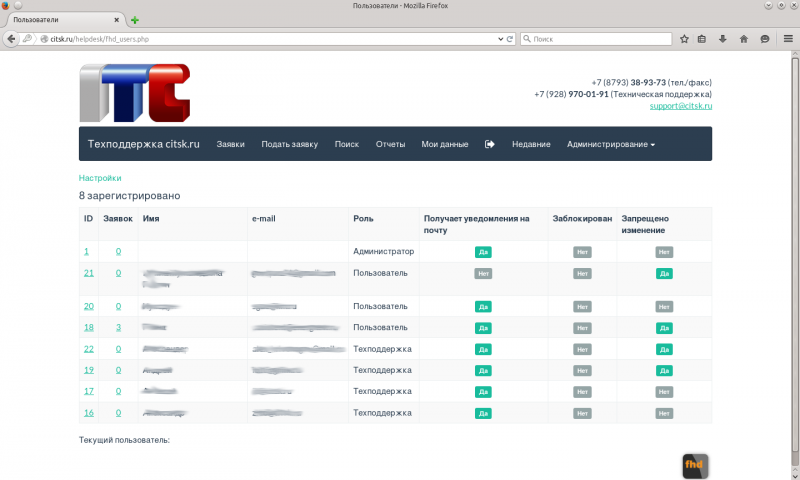
Task: Click the 8 зарегистрировано heading
Action: pos(130,196)
